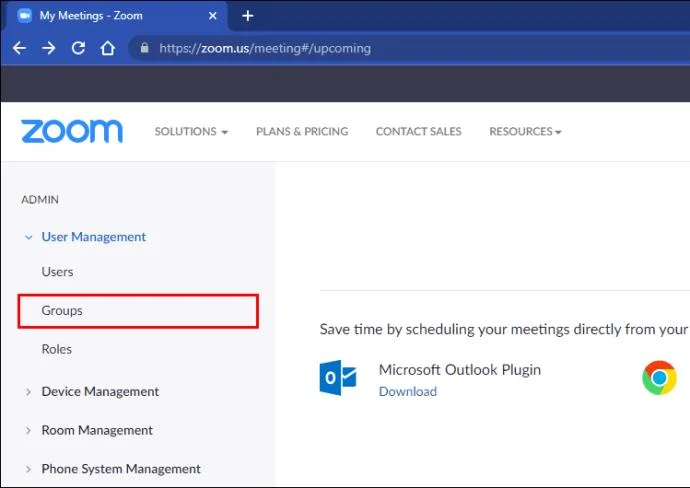This screenshot has width=690, height=488.
Task: Click the Download link for Outlook Plugin
Action: pos(407,391)
